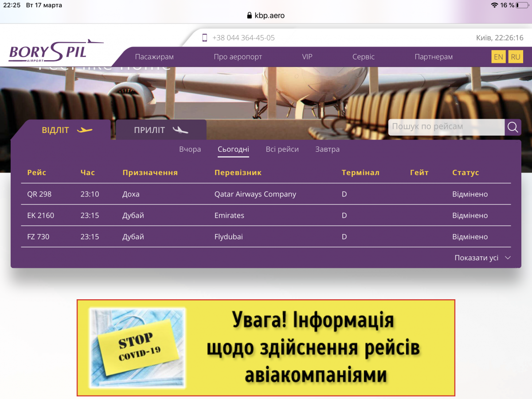
Task: Click the Emirates carrier cell
Action: (x=229, y=215)
